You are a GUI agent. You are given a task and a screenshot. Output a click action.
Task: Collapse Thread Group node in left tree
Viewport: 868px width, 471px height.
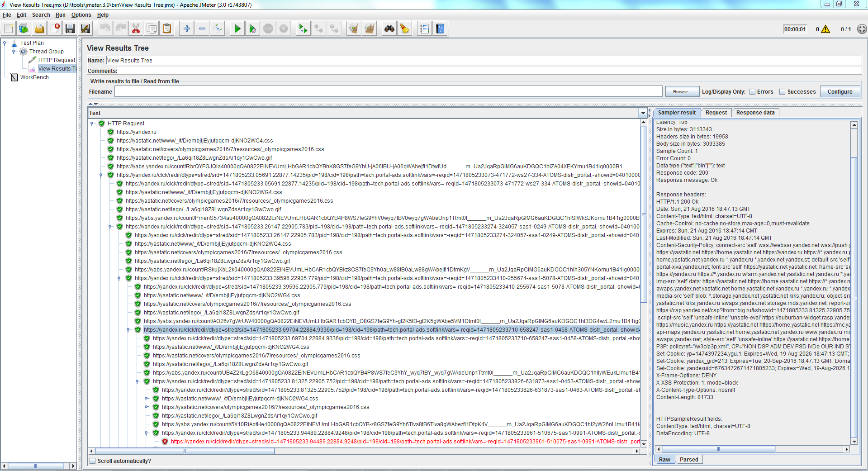[x=14, y=52]
